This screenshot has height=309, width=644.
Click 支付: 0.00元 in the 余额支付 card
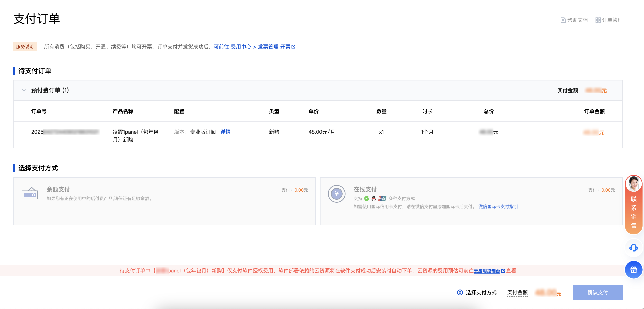click(294, 190)
